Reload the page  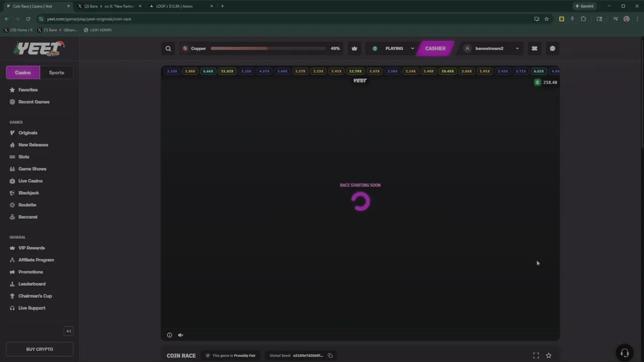click(x=28, y=19)
